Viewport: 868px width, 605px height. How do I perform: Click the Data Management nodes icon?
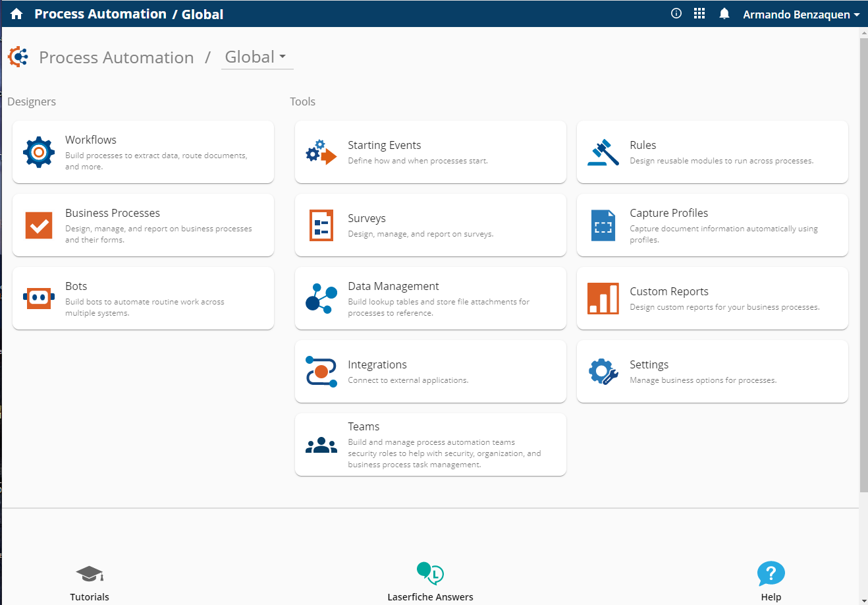[321, 299]
